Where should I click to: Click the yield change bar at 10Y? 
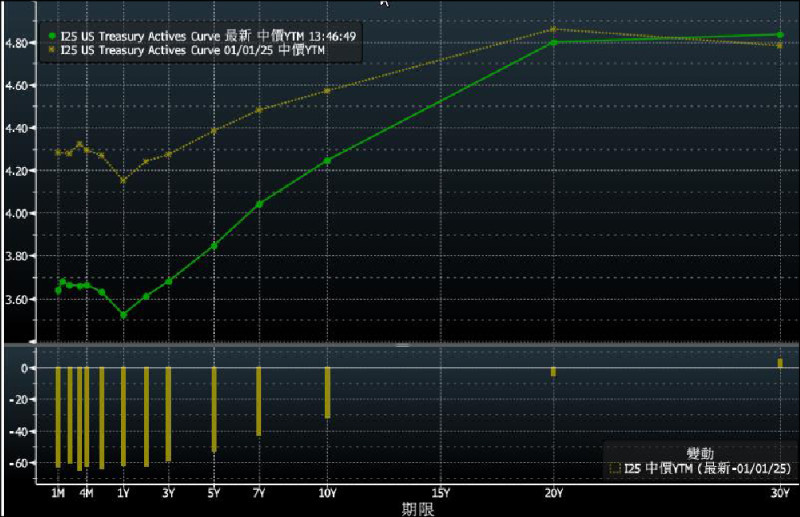(x=327, y=392)
